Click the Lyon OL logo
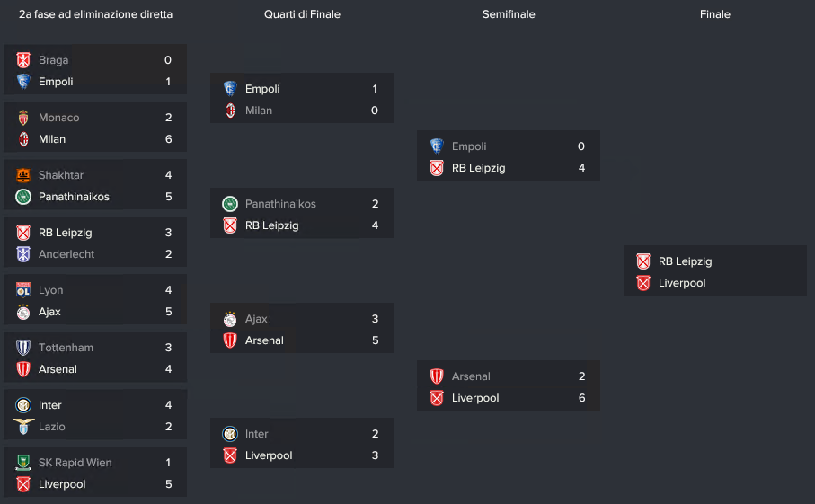 (23, 290)
